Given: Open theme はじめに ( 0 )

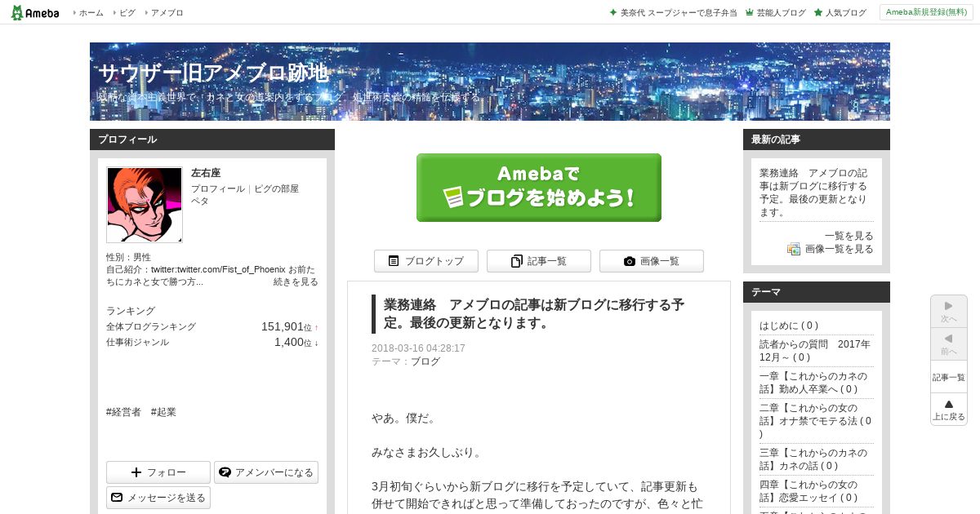Looking at the screenshot, I should [x=789, y=325].
